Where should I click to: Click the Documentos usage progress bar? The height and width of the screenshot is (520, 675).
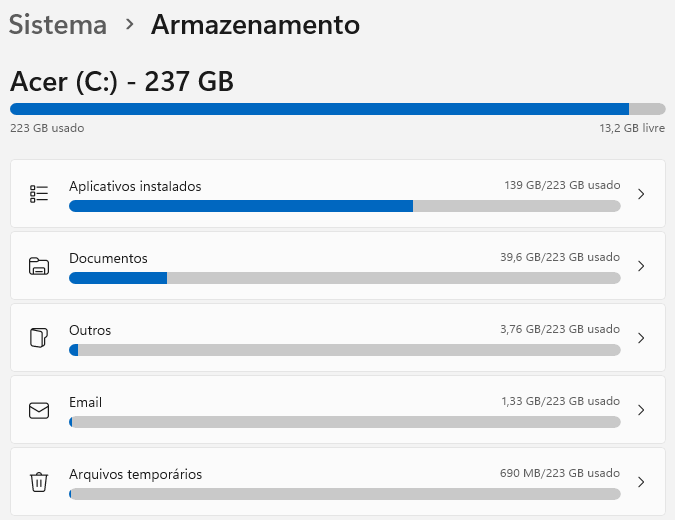tap(344, 278)
